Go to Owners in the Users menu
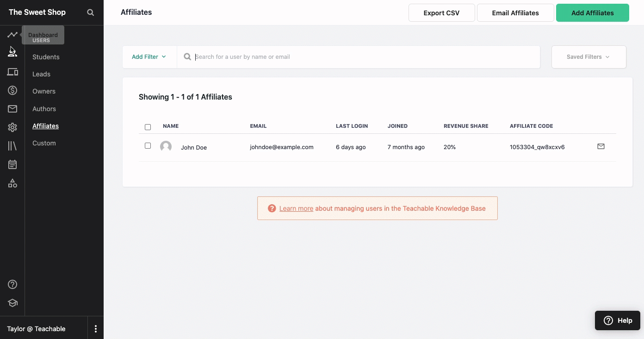The height and width of the screenshot is (339, 644). coord(44,91)
